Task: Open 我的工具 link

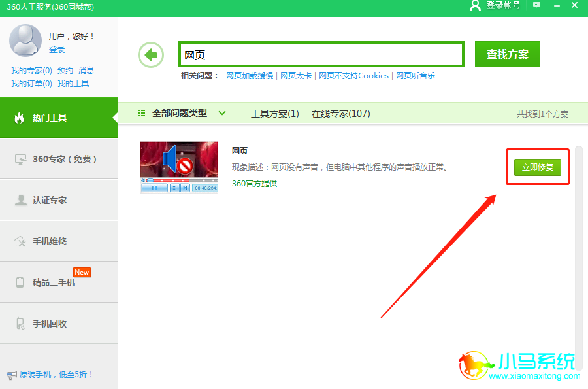Action: [x=73, y=84]
